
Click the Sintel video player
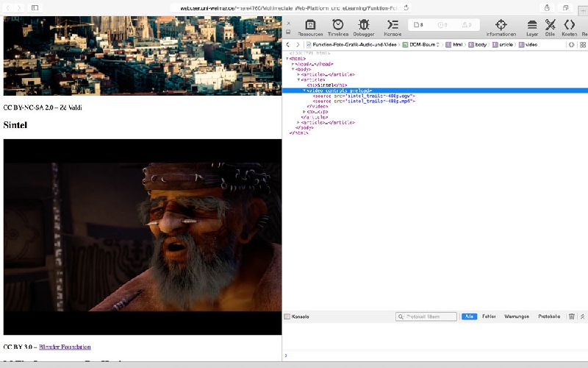coord(143,236)
